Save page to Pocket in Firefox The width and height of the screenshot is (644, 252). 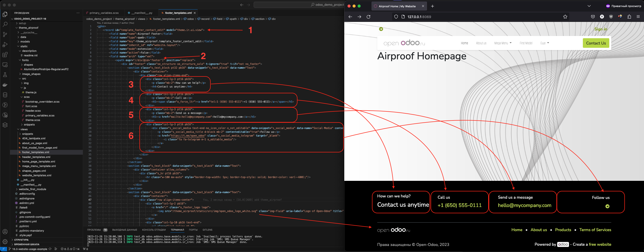point(593,17)
